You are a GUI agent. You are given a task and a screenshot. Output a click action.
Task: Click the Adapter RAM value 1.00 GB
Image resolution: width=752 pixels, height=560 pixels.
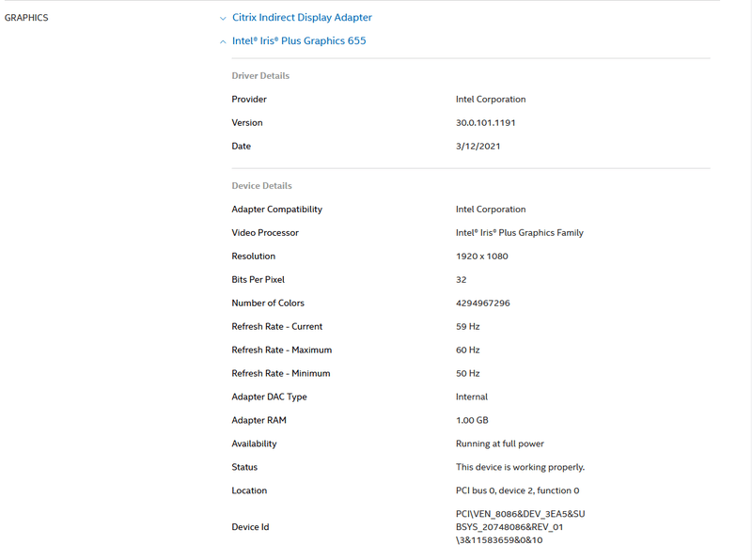(472, 421)
